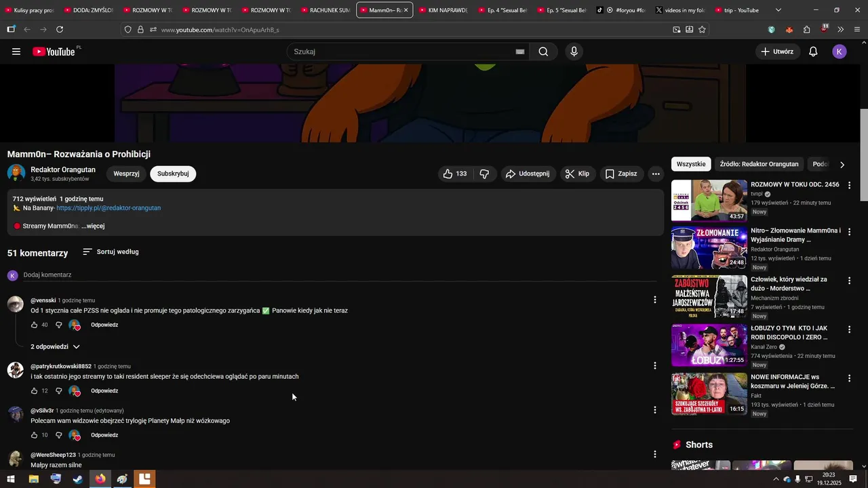The height and width of the screenshot is (488, 868).
Task: Open Redaktor Orangutan channel avatar
Action: (16, 173)
